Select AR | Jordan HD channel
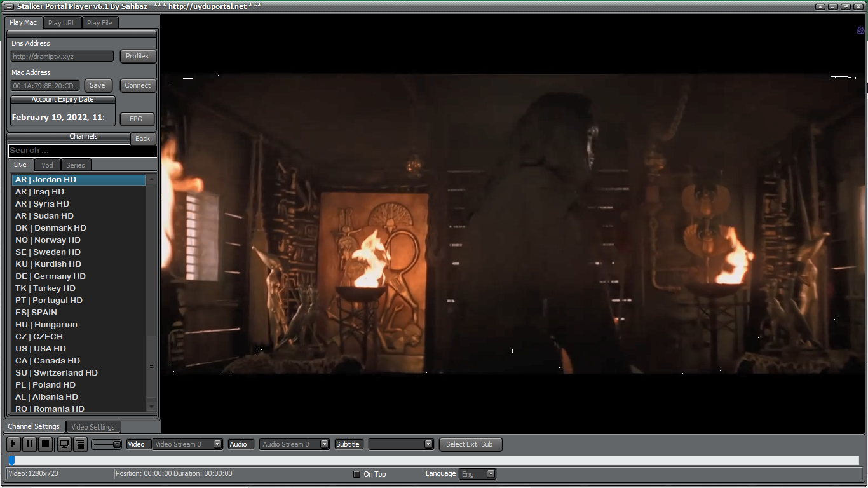 (79, 180)
